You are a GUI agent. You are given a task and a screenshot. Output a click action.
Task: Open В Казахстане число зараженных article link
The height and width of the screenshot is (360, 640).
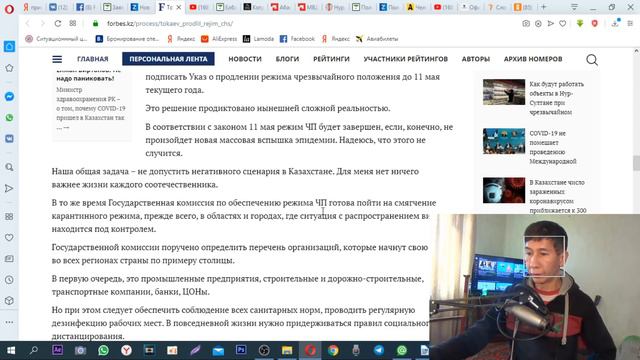click(x=558, y=196)
